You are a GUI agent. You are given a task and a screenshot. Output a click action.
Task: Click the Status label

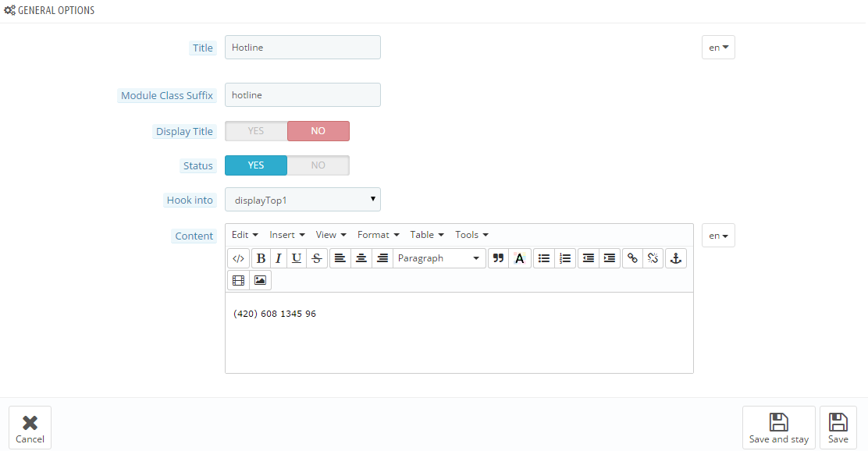[x=198, y=166]
